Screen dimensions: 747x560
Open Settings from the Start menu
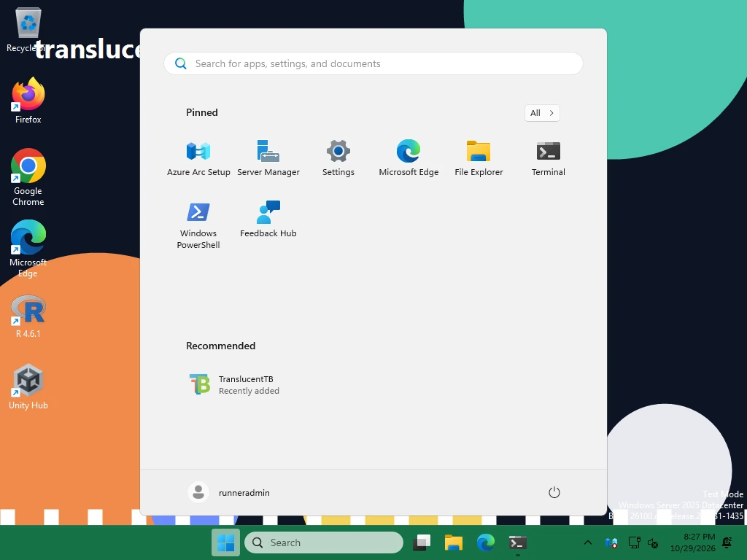pos(338,158)
